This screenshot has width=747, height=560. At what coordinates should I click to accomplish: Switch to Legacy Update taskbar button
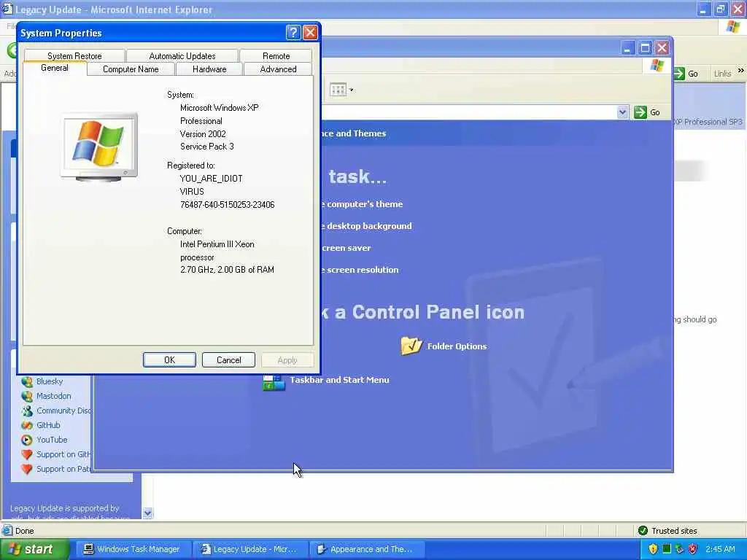249,549
